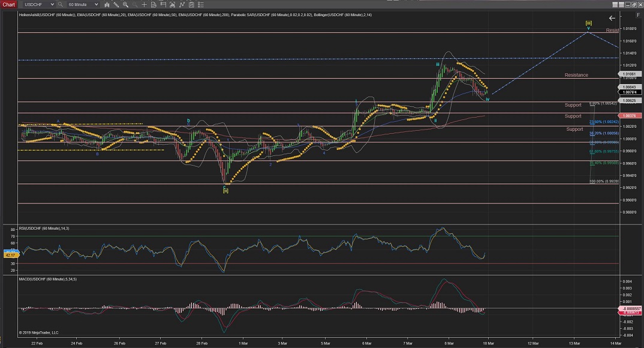Click the F button on price axis

[638, 15]
